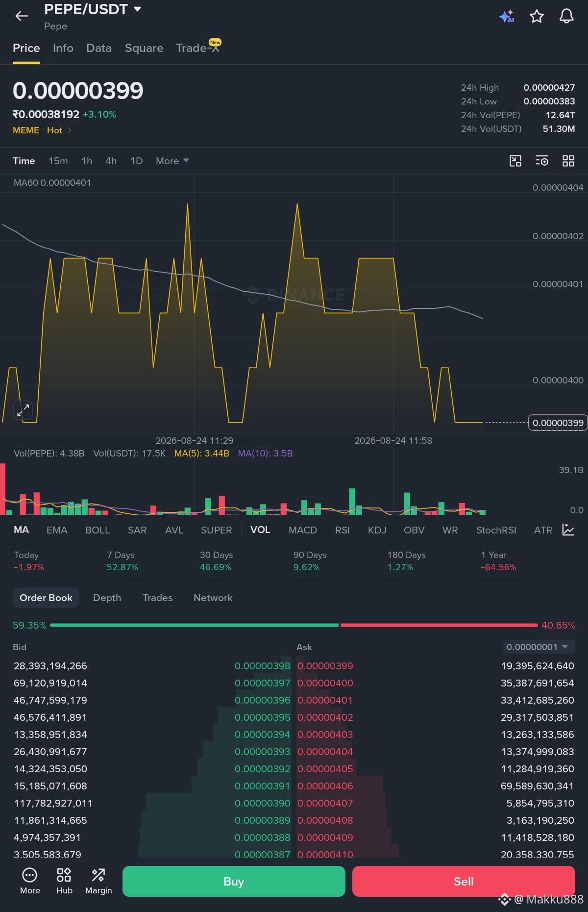Toggle the KDJ sub-indicator
Screen dimensions: 588x912
click(x=377, y=530)
